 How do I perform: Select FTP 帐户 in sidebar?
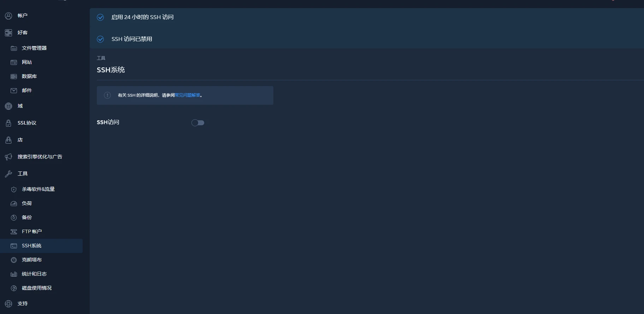(x=32, y=231)
